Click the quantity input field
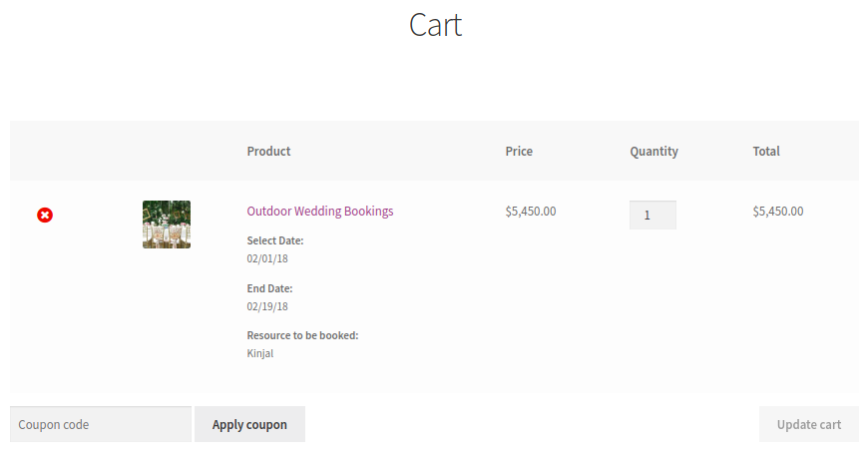 coord(652,215)
